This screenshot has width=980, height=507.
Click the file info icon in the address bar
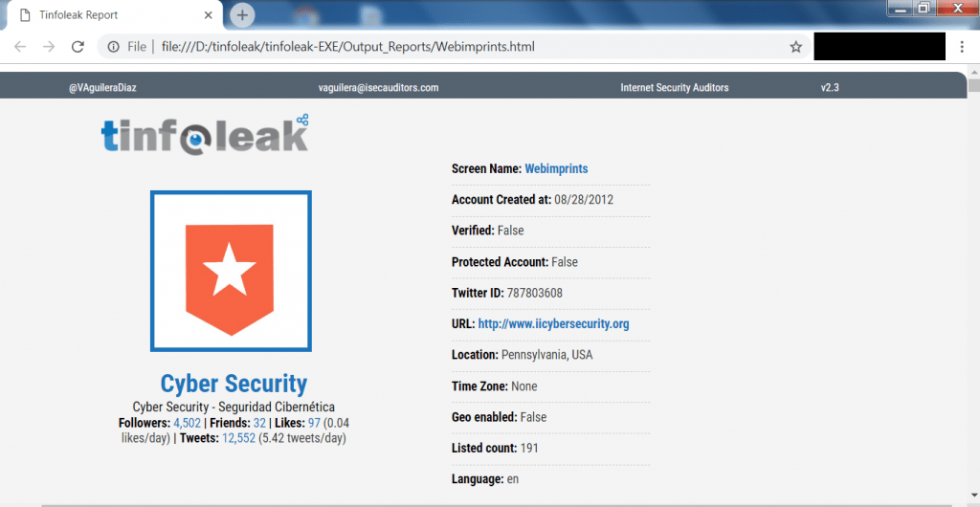coord(113,47)
